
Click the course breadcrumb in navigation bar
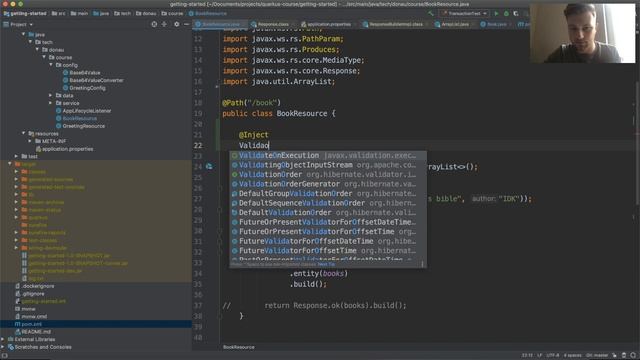(x=172, y=13)
